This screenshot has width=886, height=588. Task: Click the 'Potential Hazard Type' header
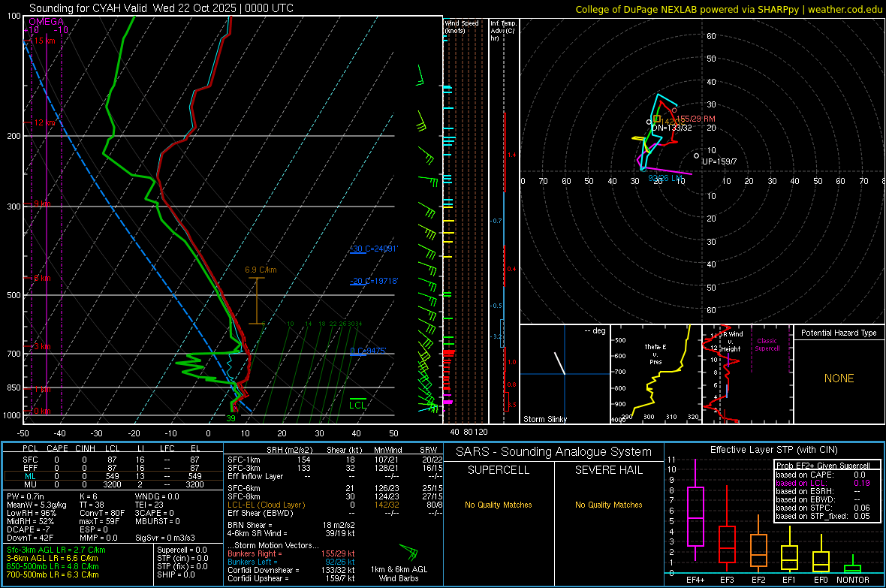[839, 333]
